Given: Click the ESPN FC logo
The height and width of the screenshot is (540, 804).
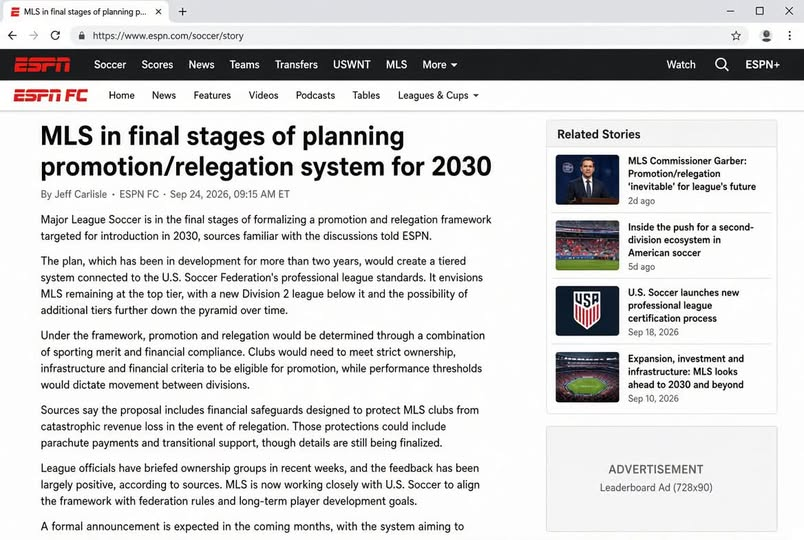Looking at the screenshot, I should [50, 95].
